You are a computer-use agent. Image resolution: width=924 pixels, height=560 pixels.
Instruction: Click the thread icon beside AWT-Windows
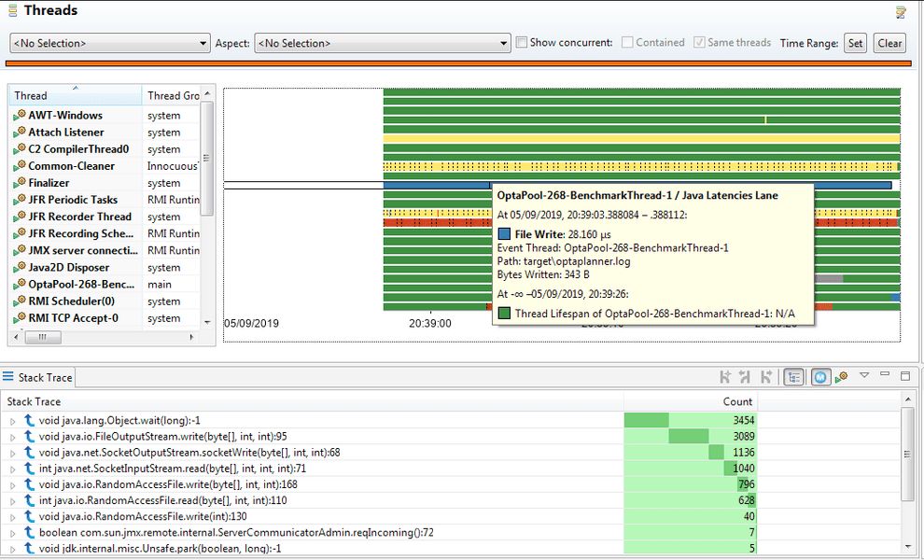tap(18, 115)
